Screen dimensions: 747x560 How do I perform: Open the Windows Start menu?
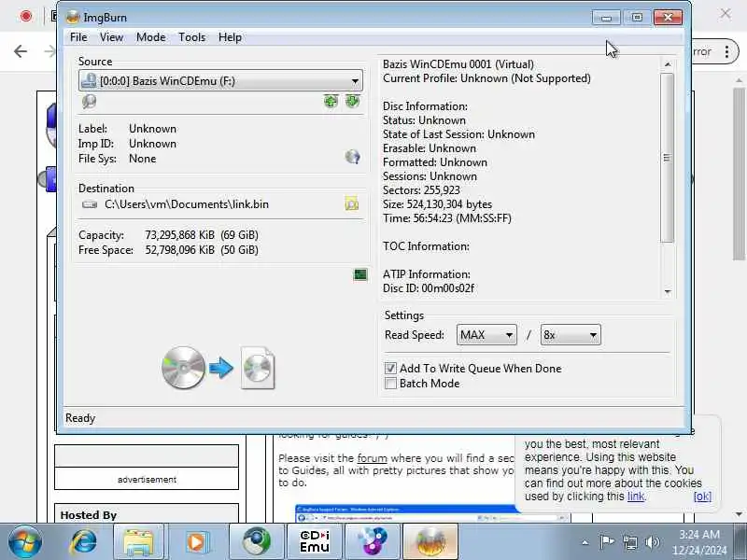tap(25, 542)
